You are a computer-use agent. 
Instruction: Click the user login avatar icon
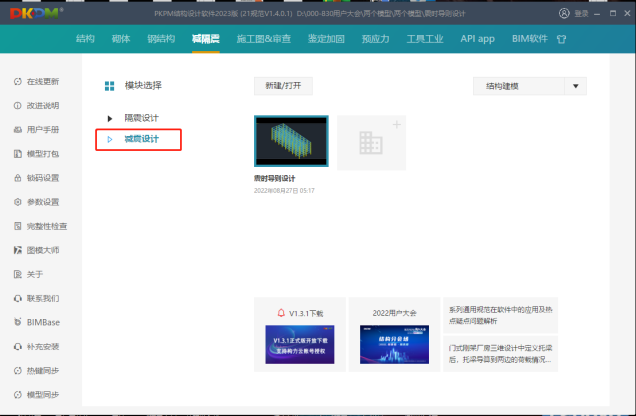pos(564,13)
